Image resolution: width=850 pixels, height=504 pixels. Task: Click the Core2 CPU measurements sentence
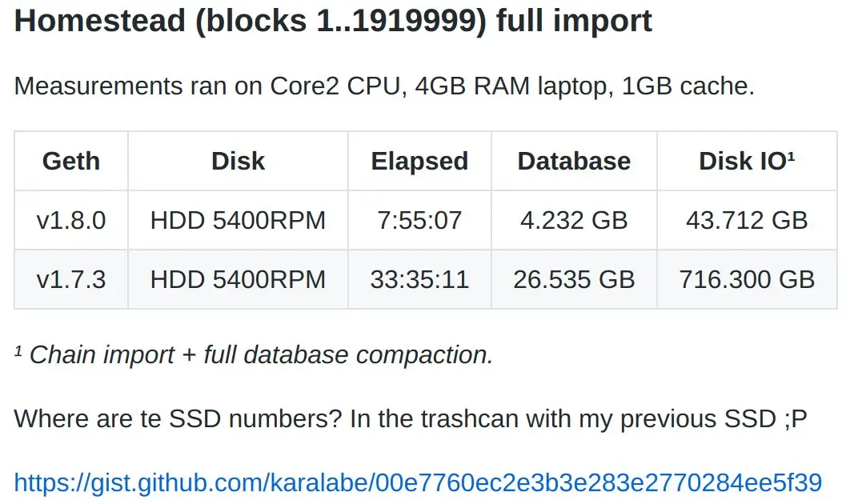[x=384, y=86]
